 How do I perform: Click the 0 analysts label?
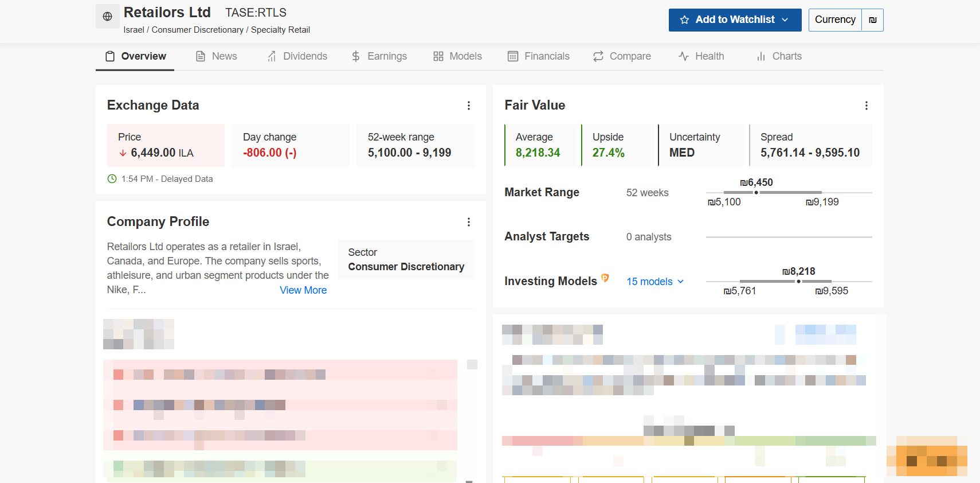coord(649,237)
